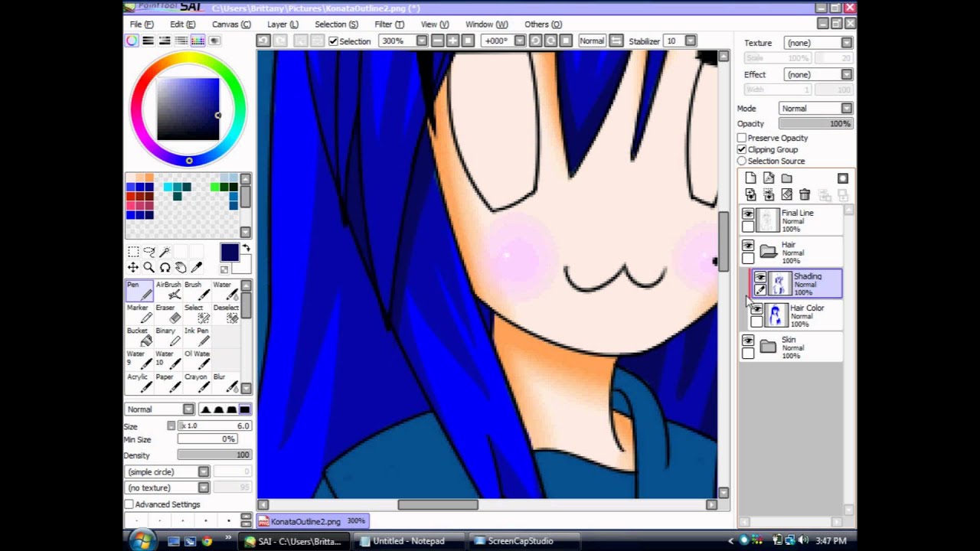Select the Binary pen tool
This screenshot has height=551, width=980.
pos(168,337)
